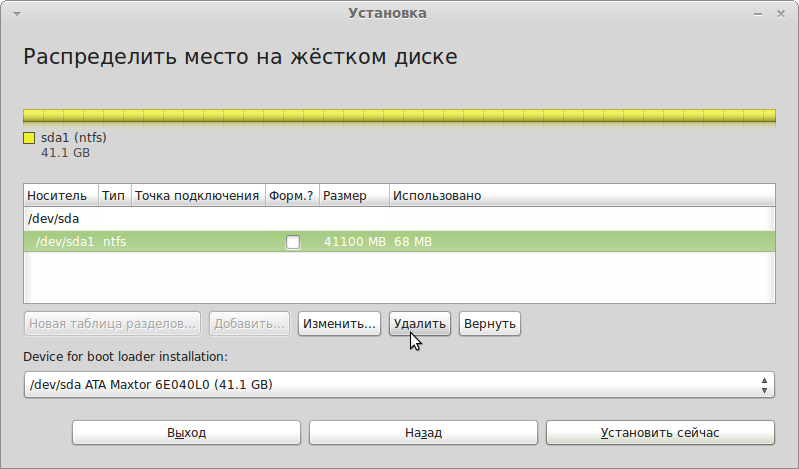Delete partition with Удалить button

pyautogui.click(x=420, y=324)
